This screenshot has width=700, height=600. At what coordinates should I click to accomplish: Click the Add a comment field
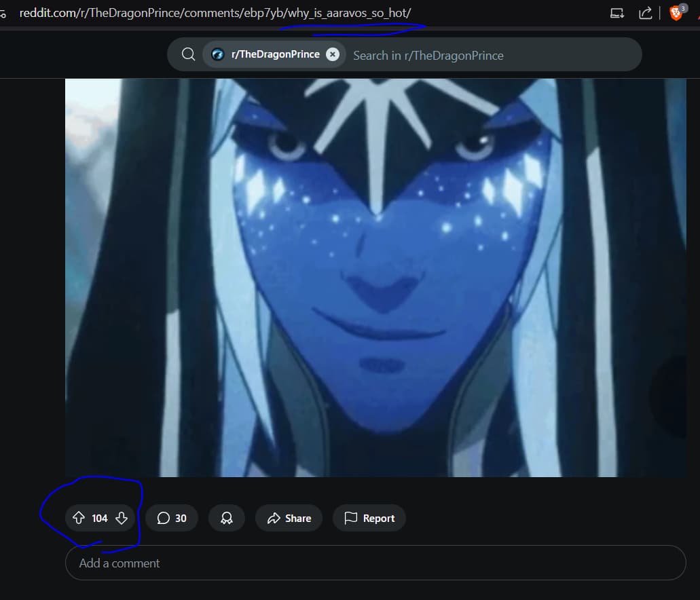[375, 563]
